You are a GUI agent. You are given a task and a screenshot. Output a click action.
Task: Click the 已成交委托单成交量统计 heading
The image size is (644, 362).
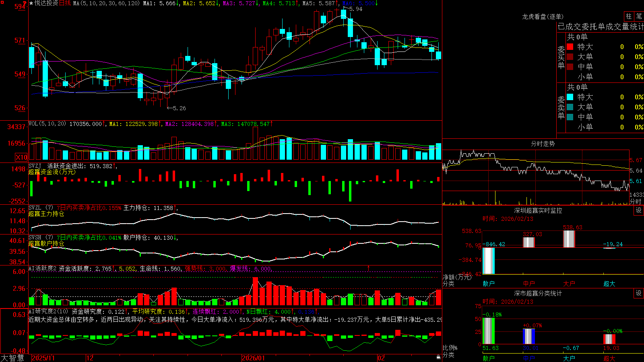point(601,27)
